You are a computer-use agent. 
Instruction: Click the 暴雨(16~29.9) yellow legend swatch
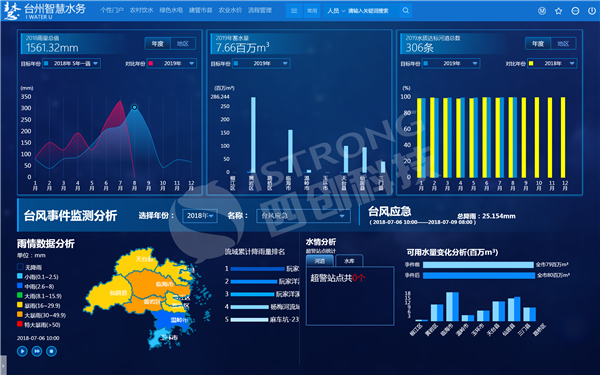click(x=20, y=305)
